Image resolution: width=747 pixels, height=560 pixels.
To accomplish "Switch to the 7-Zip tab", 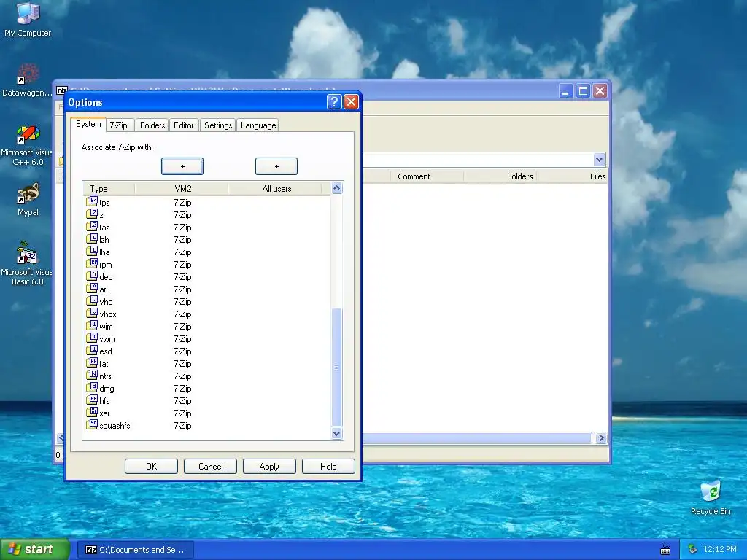I will click(x=119, y=125).
